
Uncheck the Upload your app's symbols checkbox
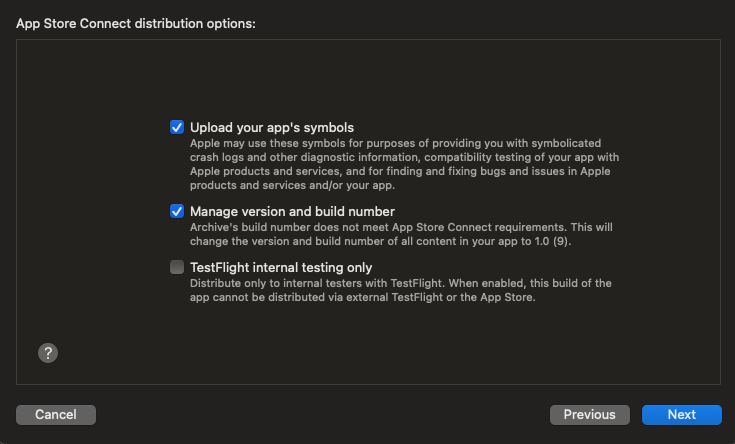[x=177, y=127]
